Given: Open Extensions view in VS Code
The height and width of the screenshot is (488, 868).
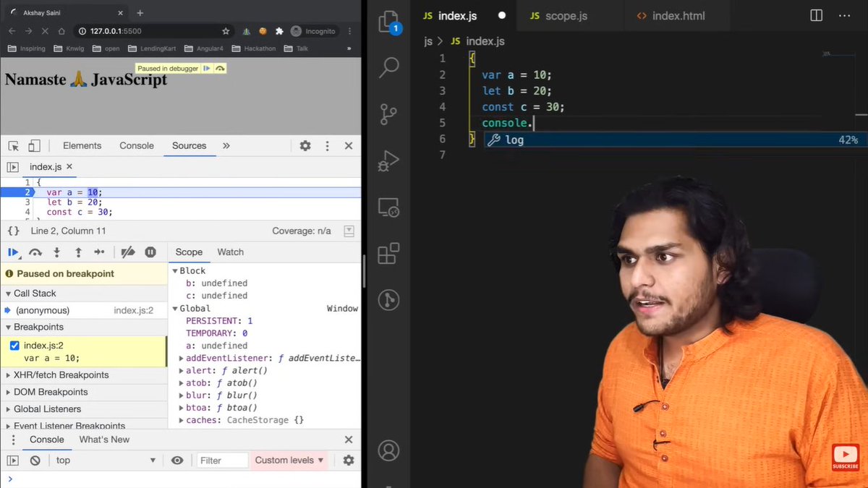Looking at the screenshot, I should [389, 254].
